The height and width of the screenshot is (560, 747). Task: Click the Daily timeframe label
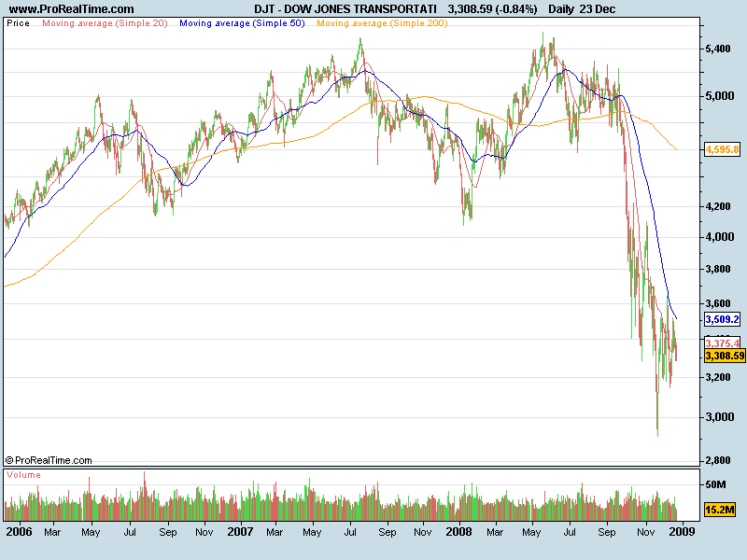click(x=561, y=9)
